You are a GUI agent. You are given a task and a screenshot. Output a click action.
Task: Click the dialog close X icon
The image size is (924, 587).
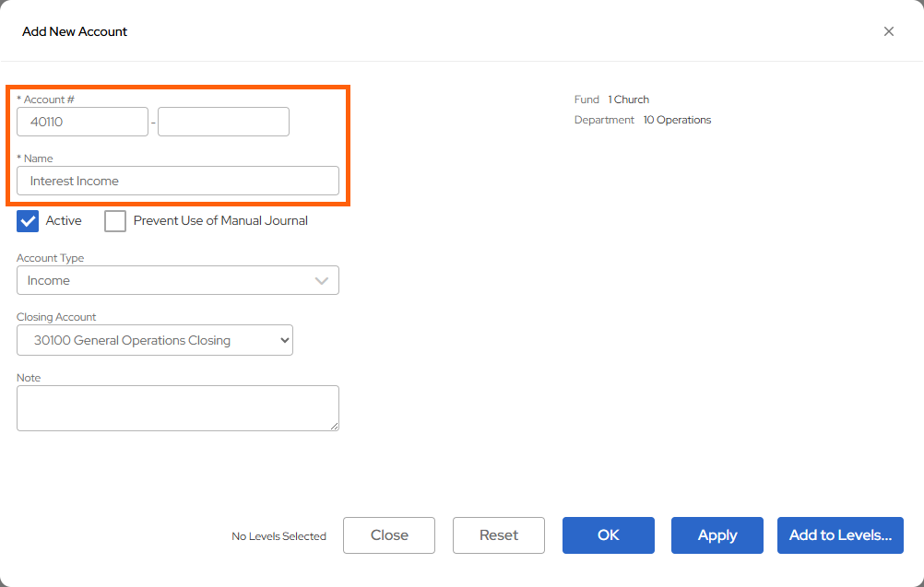pos(888,30)
